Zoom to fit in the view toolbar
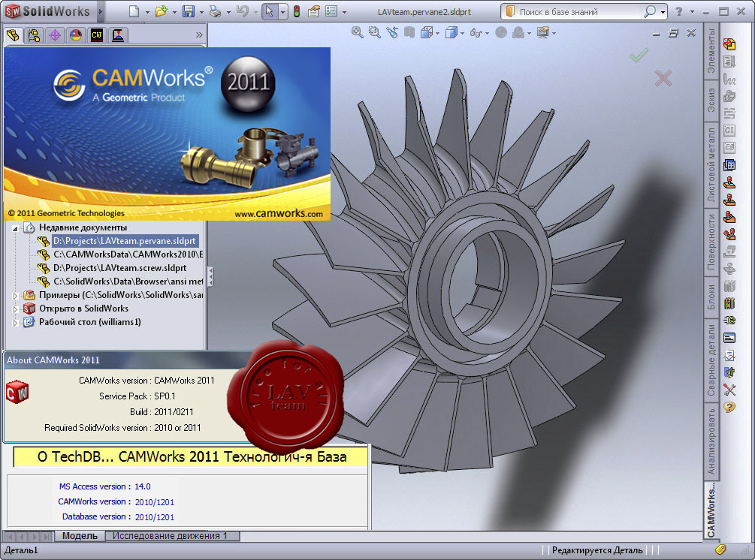 358,33
